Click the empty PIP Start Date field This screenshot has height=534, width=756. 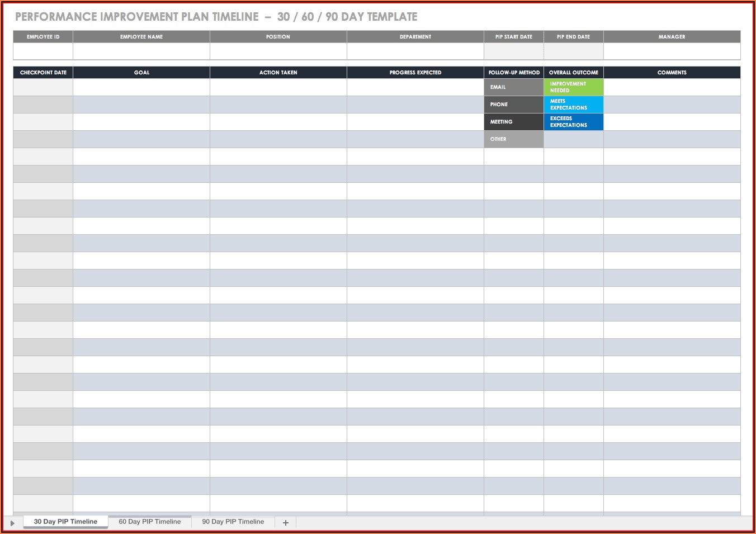[513, 51]
